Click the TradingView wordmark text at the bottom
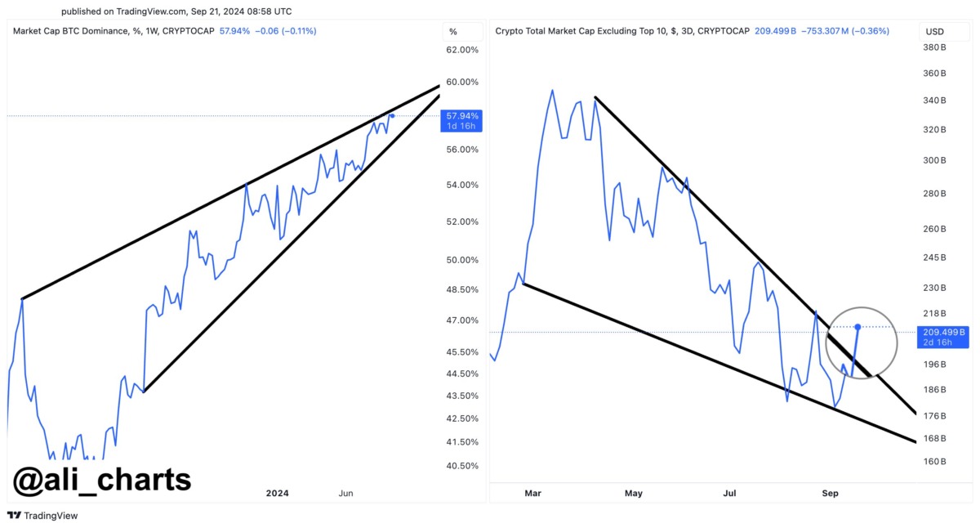The image size is (980, 528). coord(51,516)
